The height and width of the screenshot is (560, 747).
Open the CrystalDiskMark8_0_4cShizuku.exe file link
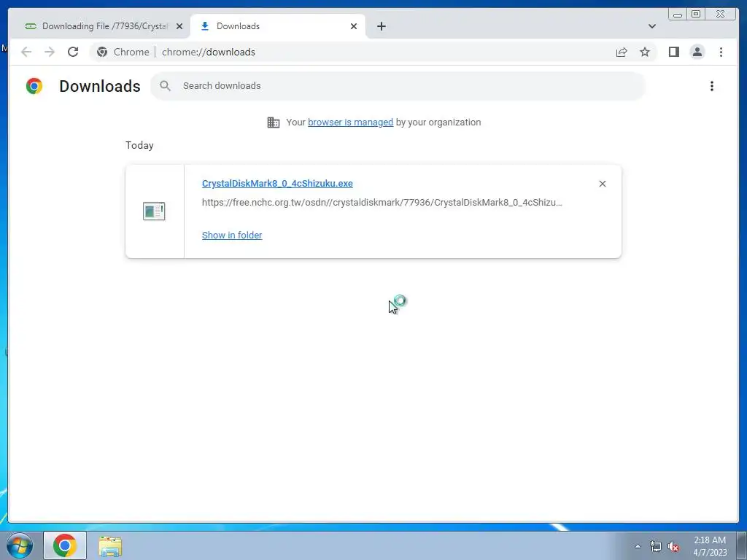[x=277, y=183]
